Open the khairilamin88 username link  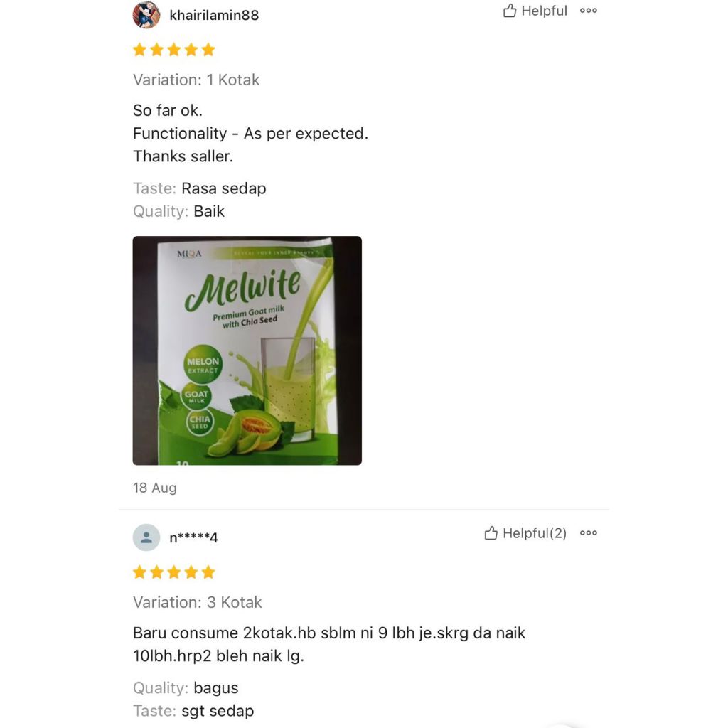(x=214, y=16)
